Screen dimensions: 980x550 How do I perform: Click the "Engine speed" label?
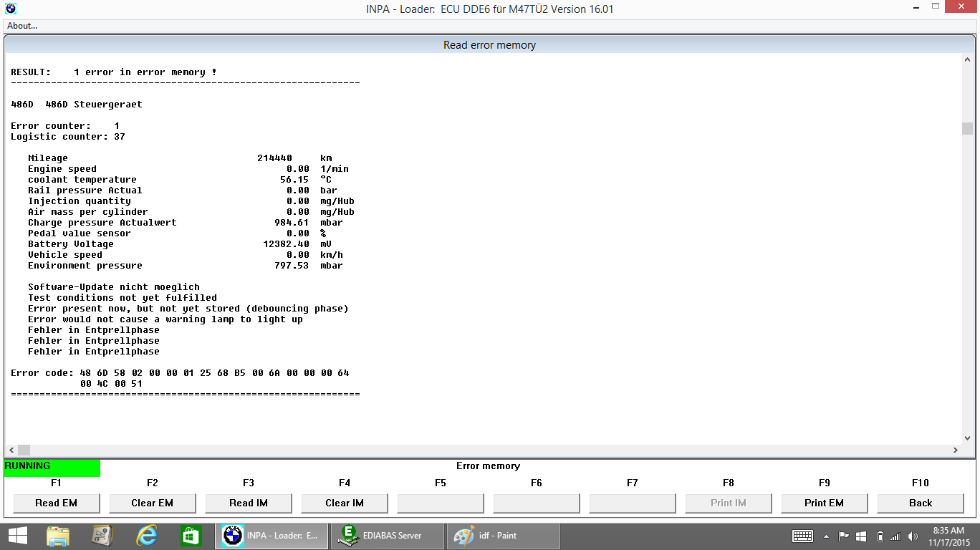(62, 169)
